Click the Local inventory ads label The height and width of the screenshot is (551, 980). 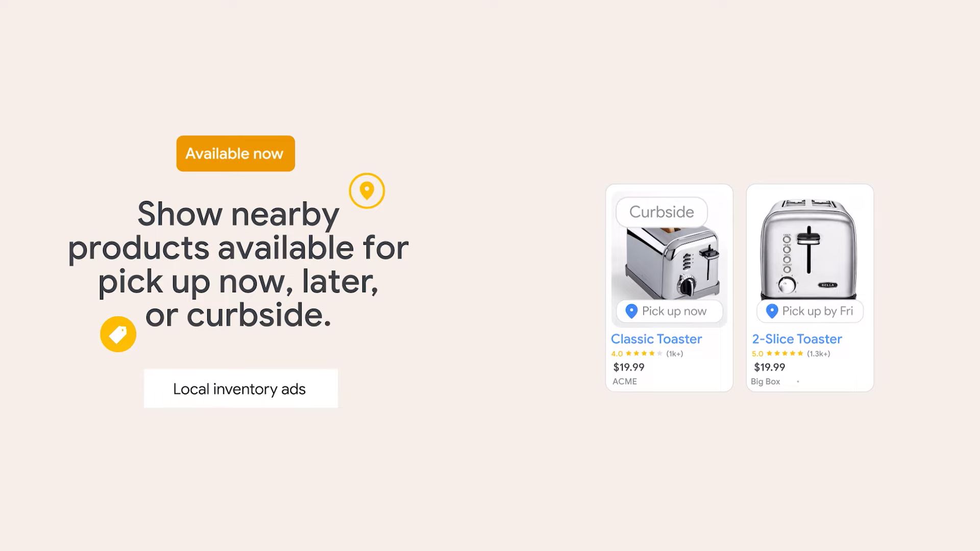tap(241, 389)
